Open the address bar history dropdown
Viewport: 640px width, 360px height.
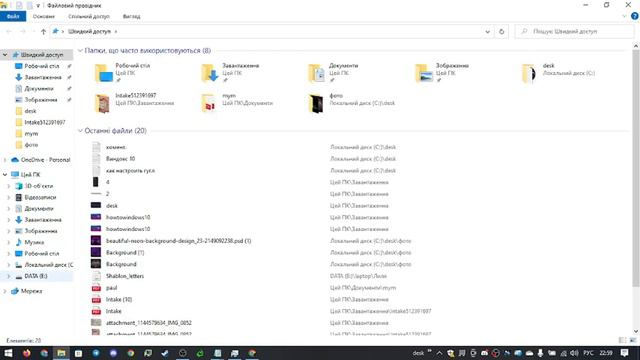click(487, 31)
